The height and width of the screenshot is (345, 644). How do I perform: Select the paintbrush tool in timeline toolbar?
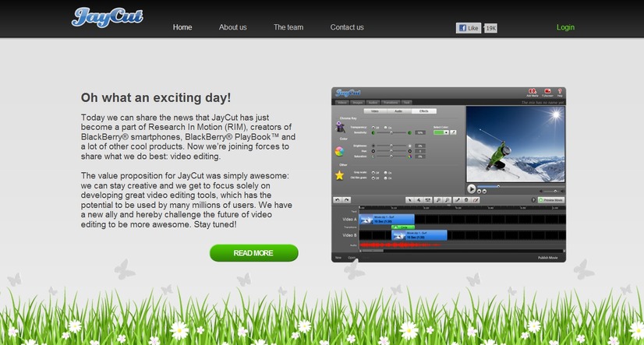coord(457,200)
